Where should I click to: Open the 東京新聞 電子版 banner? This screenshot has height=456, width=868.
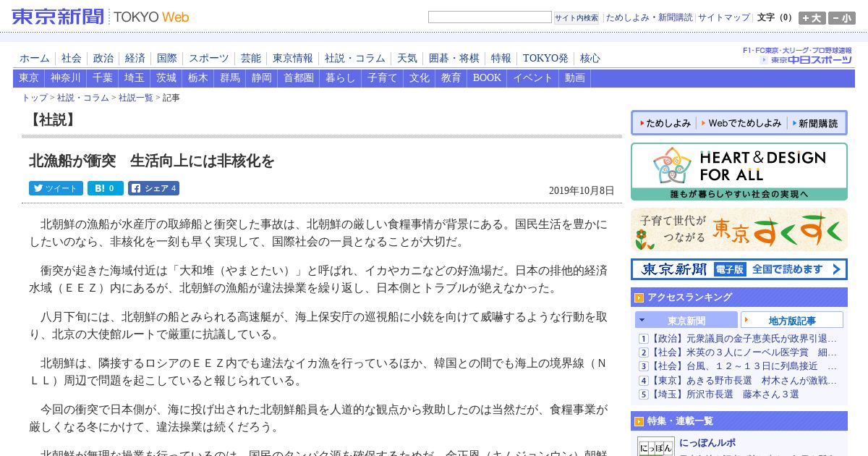pos(739,269)
